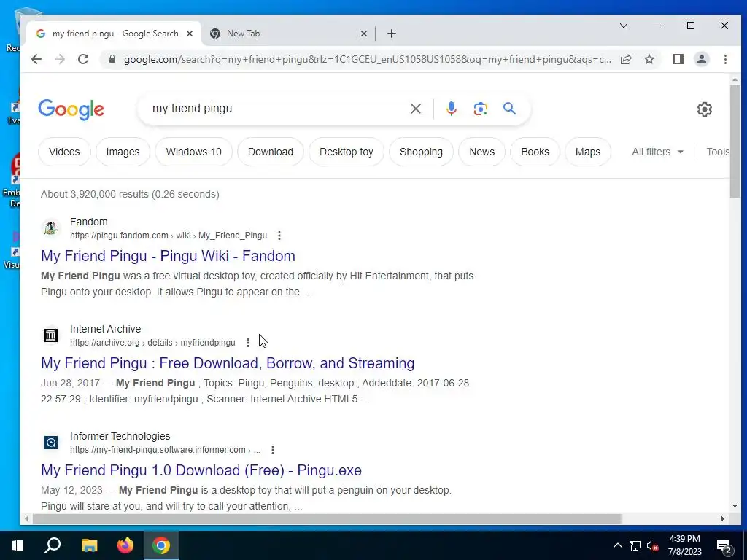This screenshot has width=747, height=560.
Task: Apply the Download filter chip
Action: tap(270, 152)
